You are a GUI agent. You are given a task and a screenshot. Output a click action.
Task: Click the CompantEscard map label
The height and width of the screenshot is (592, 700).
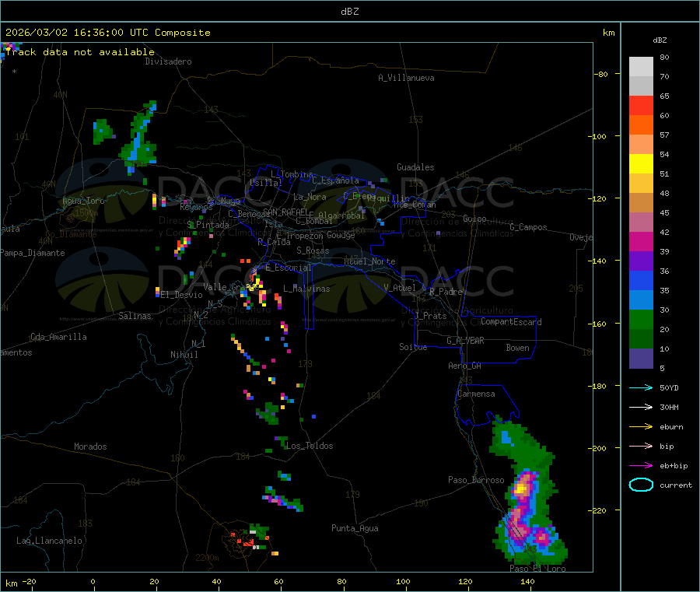tap(511, 322)
